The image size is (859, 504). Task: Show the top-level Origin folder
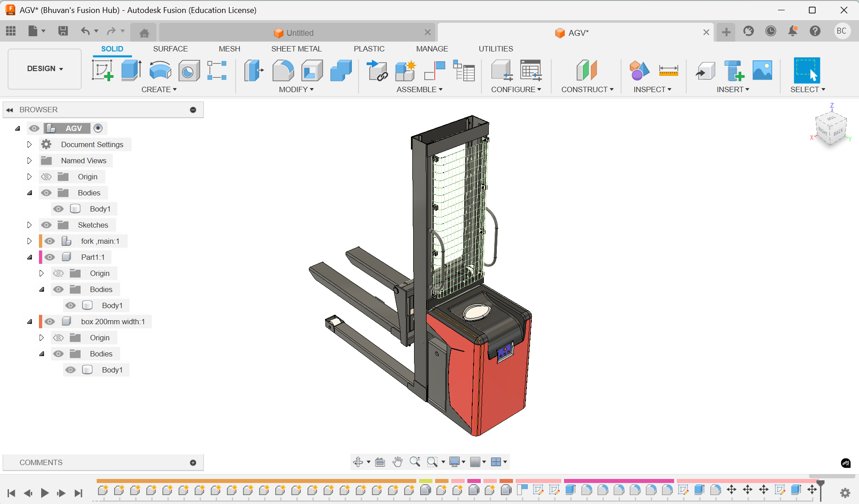[x=46, y=177]
